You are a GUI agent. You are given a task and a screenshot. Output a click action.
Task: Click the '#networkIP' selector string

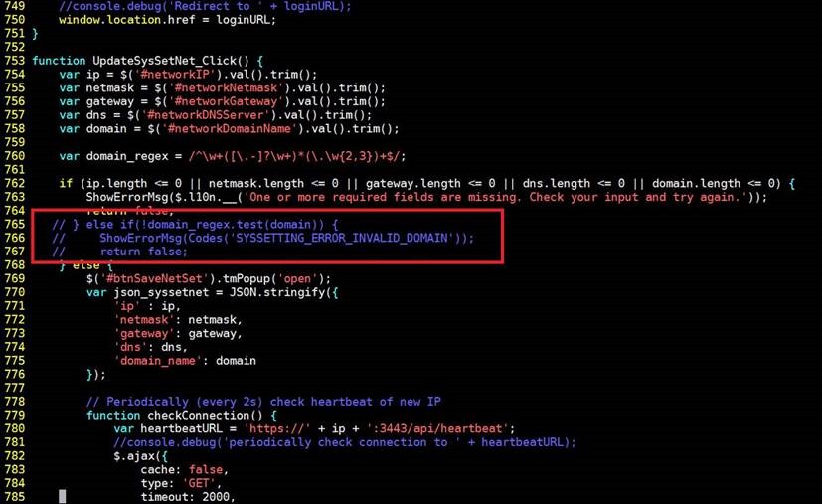point(175,75)
